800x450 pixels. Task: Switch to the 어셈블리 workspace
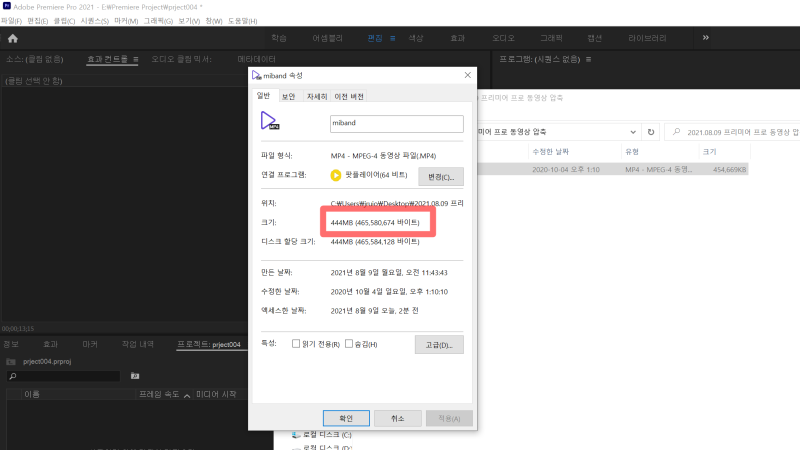pos(328,38)
